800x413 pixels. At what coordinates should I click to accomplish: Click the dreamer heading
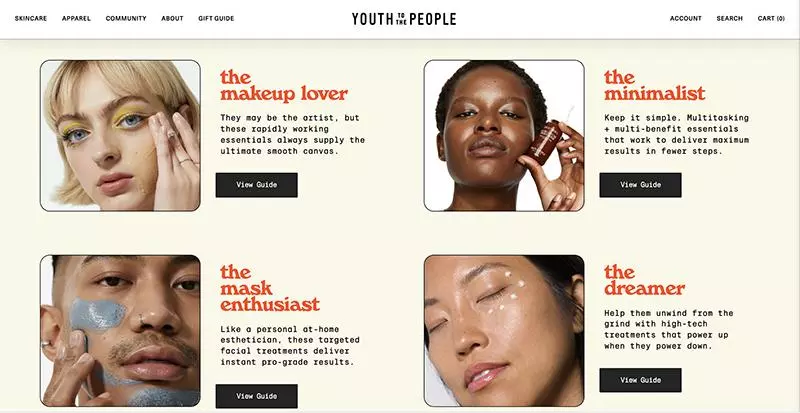click(x=644, y=280)
